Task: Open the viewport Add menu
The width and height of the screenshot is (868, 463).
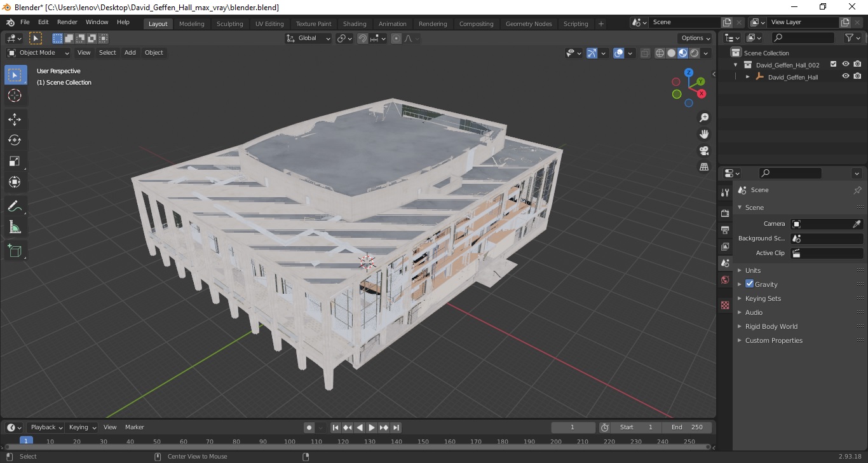Action: coord(130,53)
